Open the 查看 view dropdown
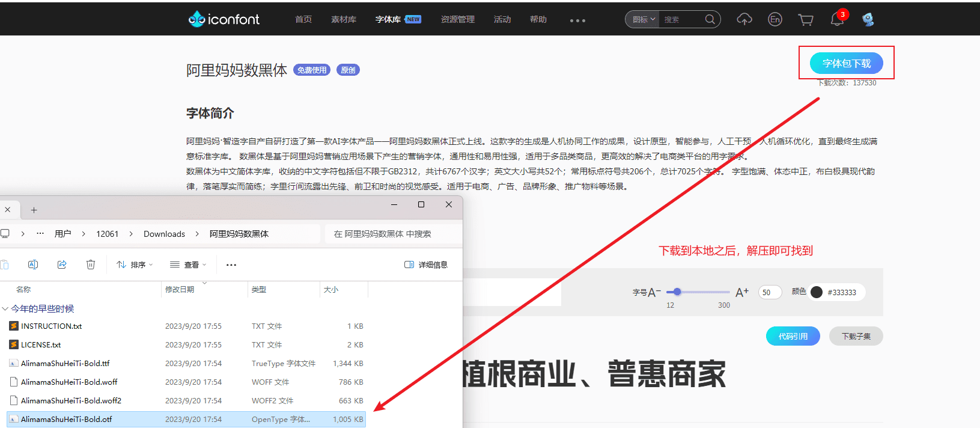The width and height of the screenshot is (980, 428). tap(188, 264)
